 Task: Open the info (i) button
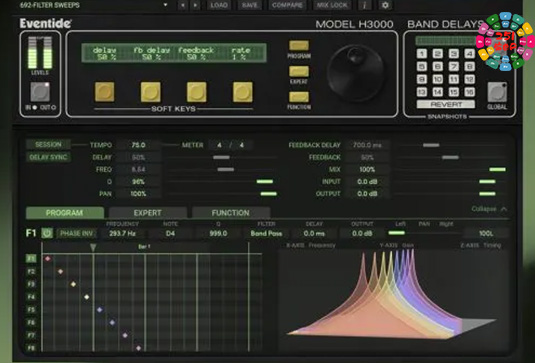(365, 5)
